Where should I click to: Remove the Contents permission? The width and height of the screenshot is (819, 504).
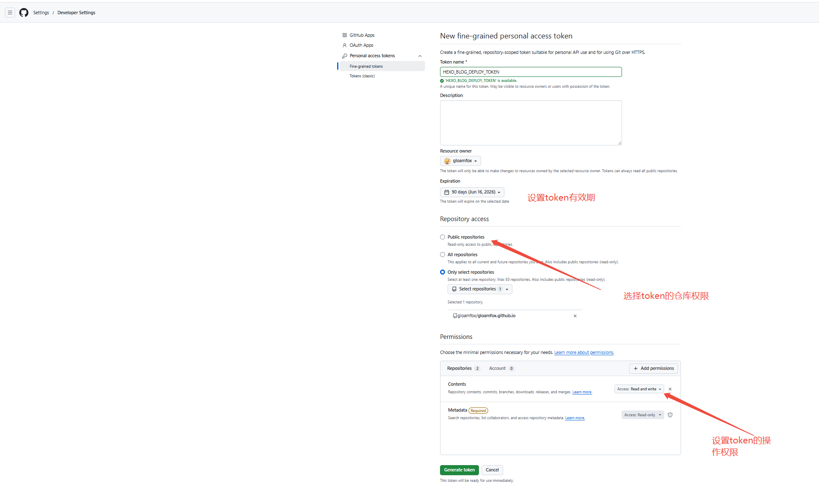[670, 389]
